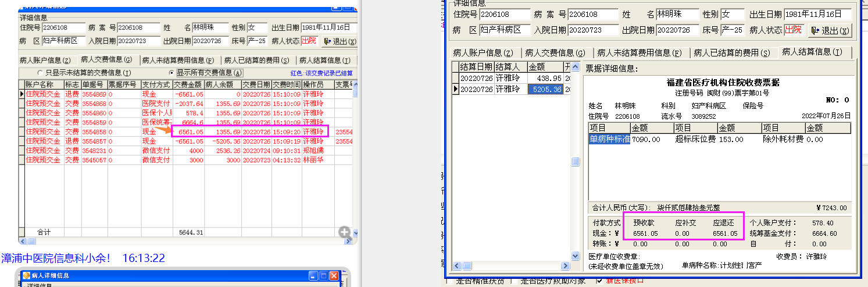Click the app icon on bottom 病人详细信息 title bar
The height and width of the screenshot is (287, 868).
[26, 275]
